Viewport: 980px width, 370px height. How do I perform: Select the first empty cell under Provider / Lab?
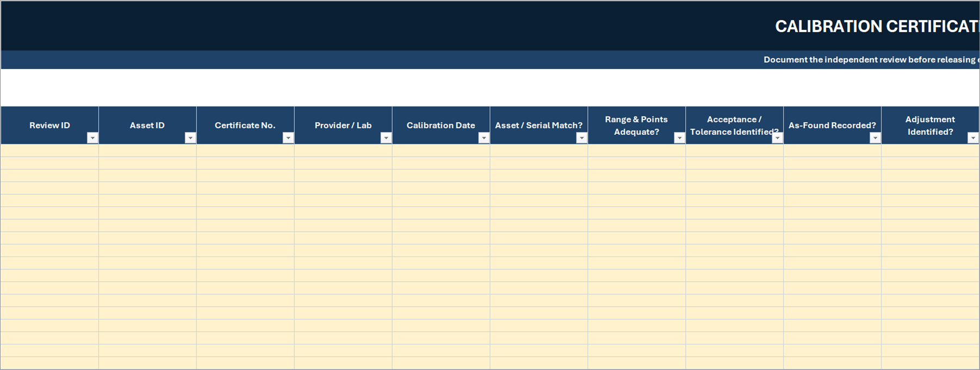tap(343, 151)
